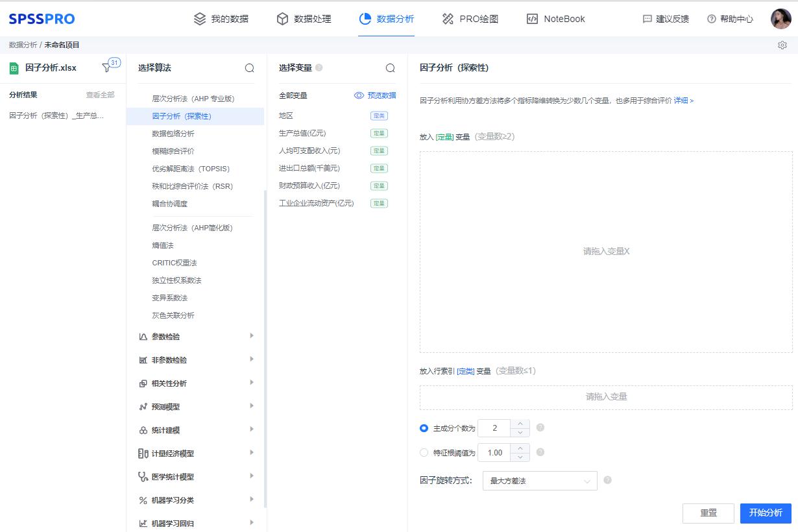The image size is (798, 532).
Task: Open the settings gear icon
Action: 782,45
